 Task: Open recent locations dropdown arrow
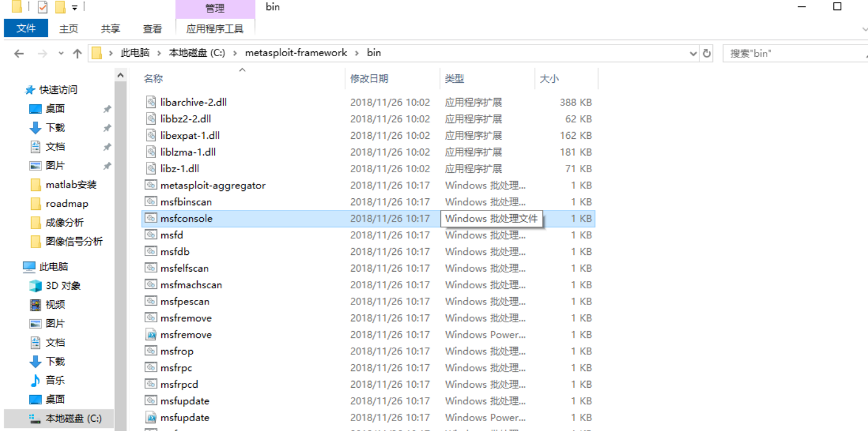61,54
